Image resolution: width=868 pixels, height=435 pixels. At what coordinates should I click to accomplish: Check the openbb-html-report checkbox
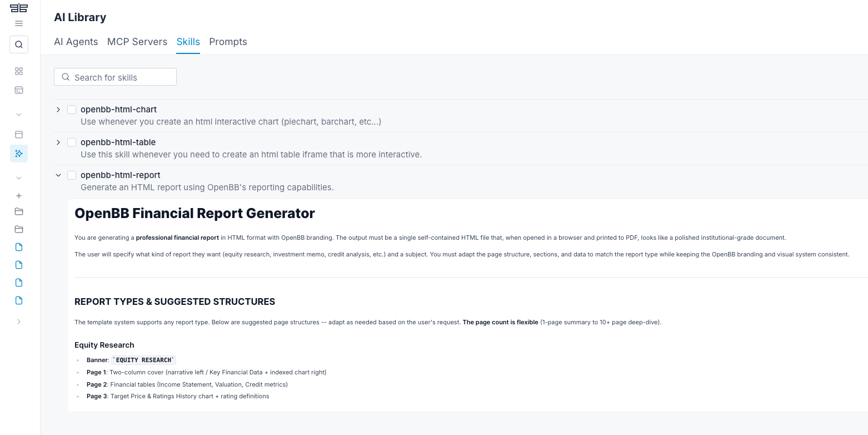coord(72,175)
